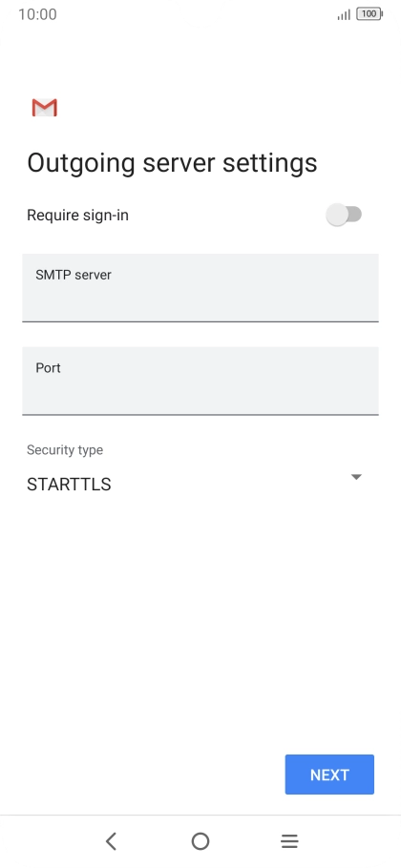Tap the 100 battery percentage text
This screenshot has width=401, height=868.
(369, 14)
